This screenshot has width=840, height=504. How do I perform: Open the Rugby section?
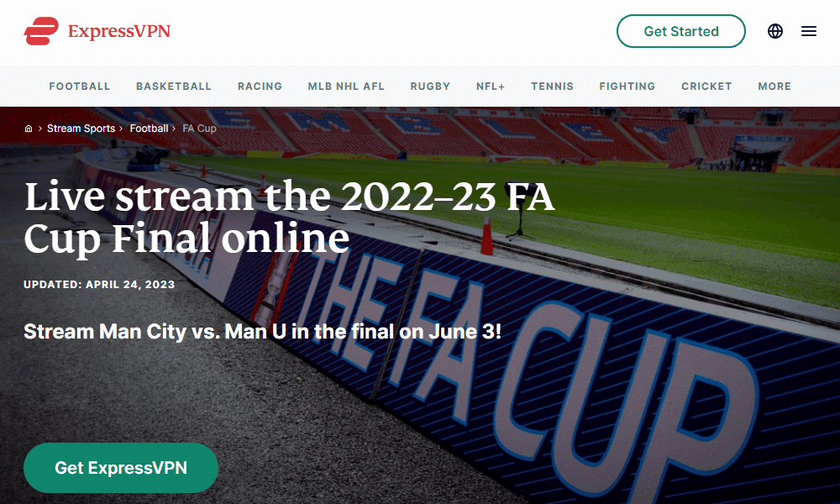pyautogui.click(x=430, y=87)
